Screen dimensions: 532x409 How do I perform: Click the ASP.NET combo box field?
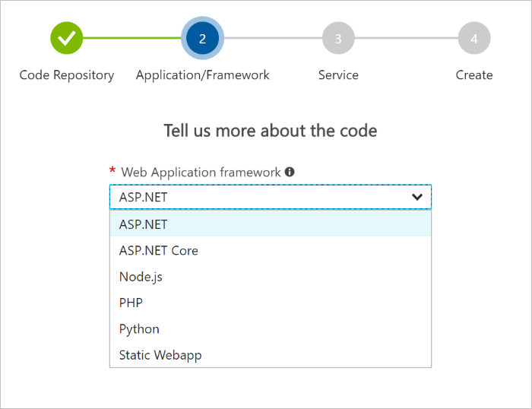pyautogui.click(x=271, y=197)
